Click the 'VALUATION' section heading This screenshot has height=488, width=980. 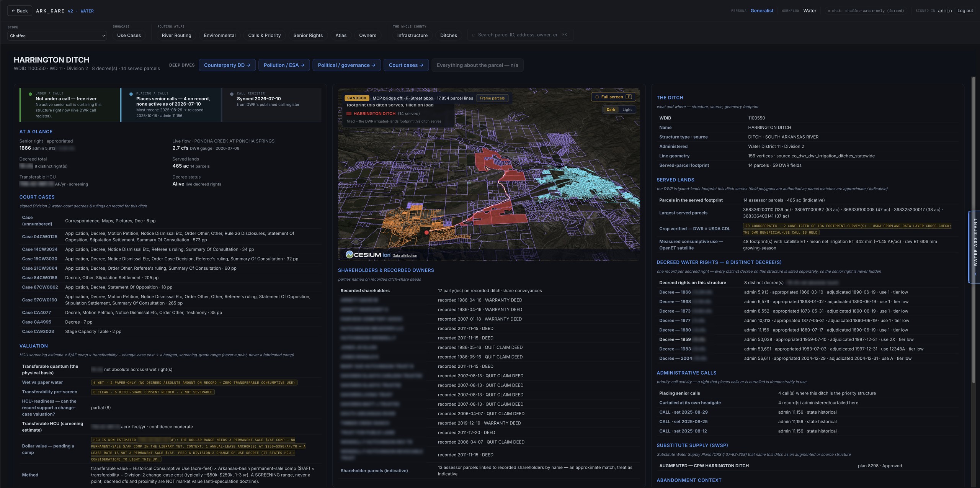pos(34,346)
